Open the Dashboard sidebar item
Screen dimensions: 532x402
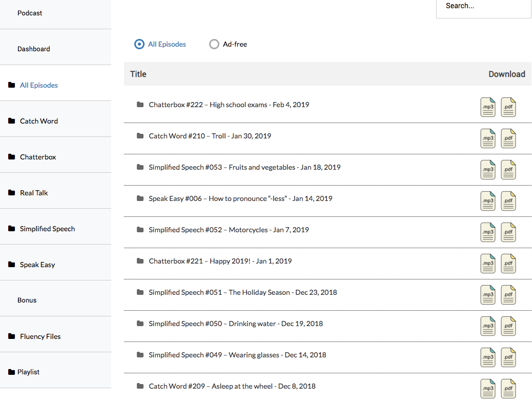click(34, 49)
